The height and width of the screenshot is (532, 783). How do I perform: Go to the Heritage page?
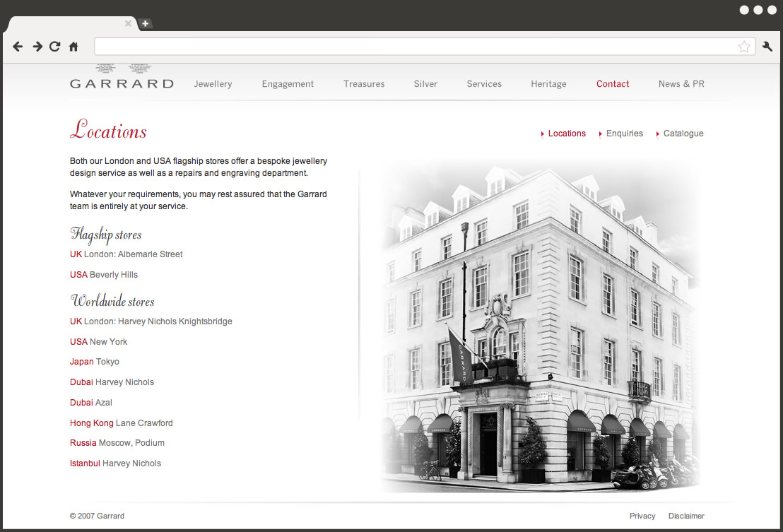[548, 84]
